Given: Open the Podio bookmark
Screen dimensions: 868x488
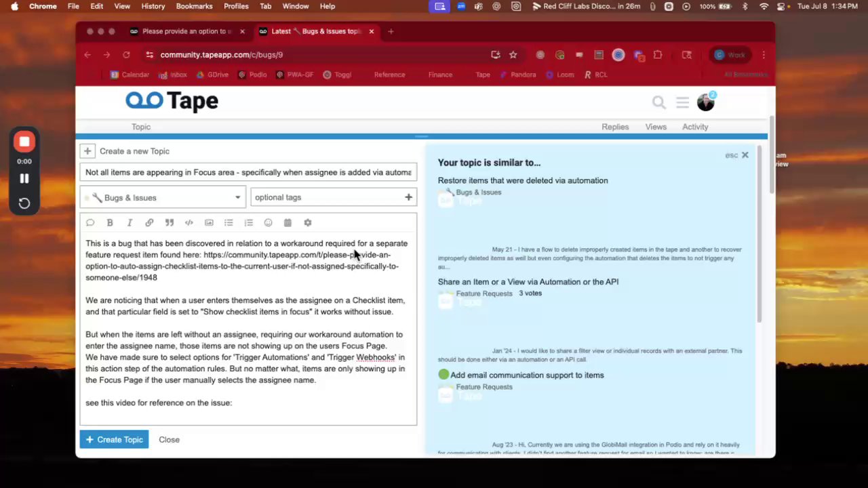Looking at the screenshot, I should (x=252, y=75).
